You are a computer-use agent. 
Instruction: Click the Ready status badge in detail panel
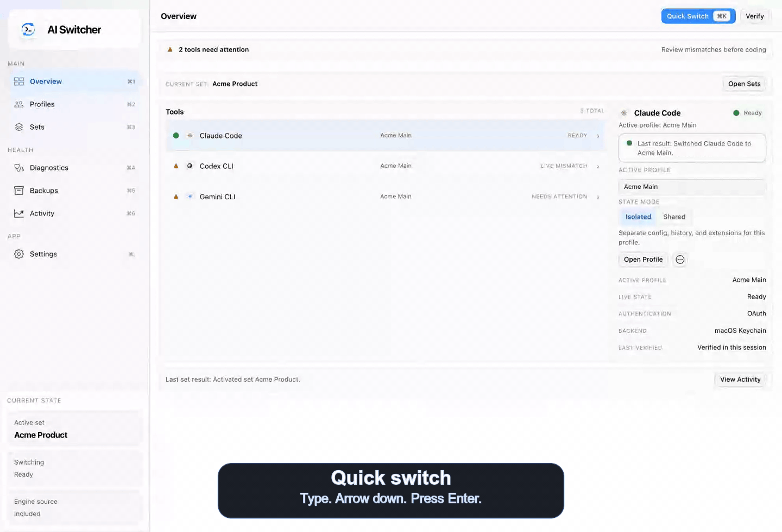point(747,113)
